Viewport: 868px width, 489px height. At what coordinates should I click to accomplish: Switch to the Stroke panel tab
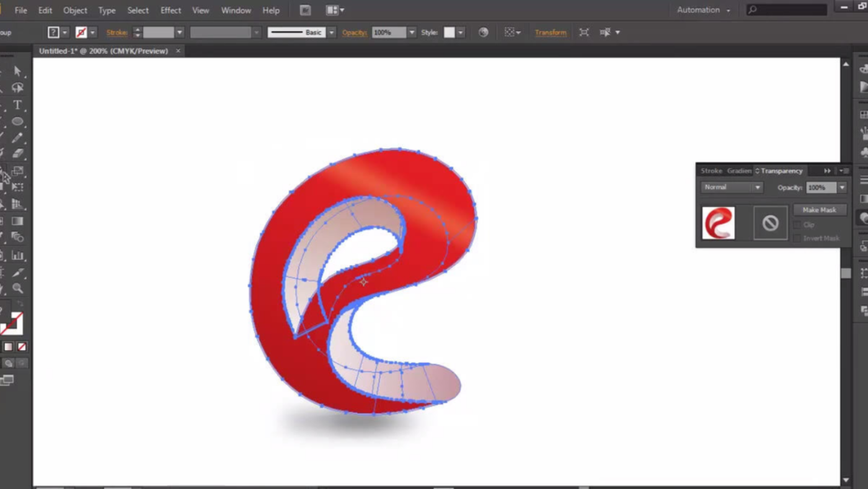click(711, 171)
